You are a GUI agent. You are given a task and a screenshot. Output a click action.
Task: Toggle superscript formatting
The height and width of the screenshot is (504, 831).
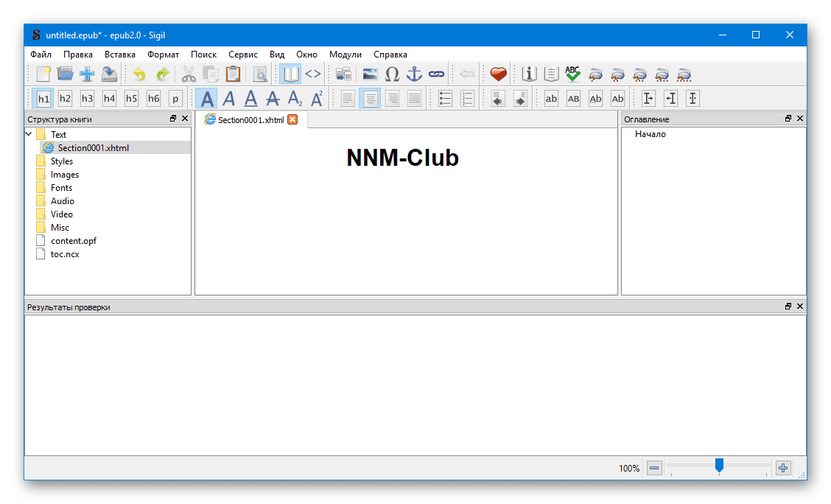pyautogui.click(x=317, y=99)
